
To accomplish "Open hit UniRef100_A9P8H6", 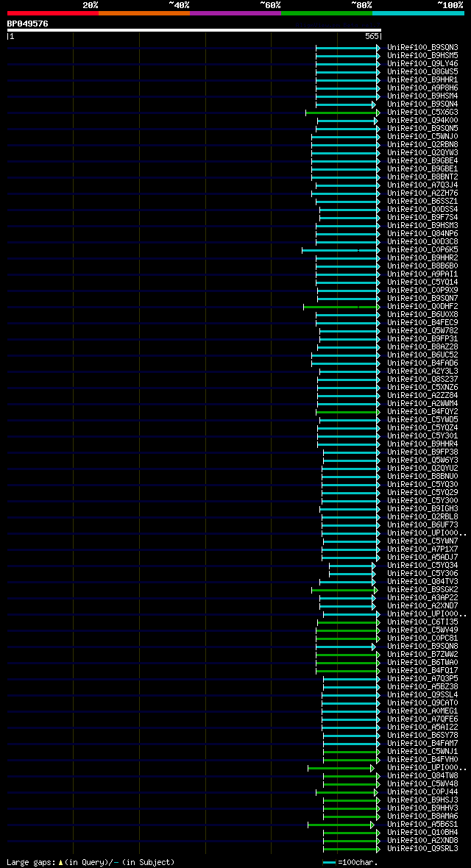I will 422,88.
